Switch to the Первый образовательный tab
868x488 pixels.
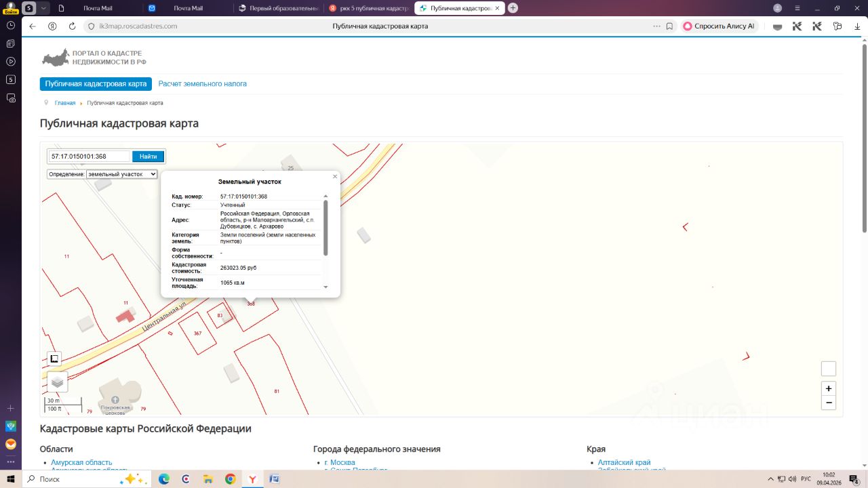pos(278,8)
